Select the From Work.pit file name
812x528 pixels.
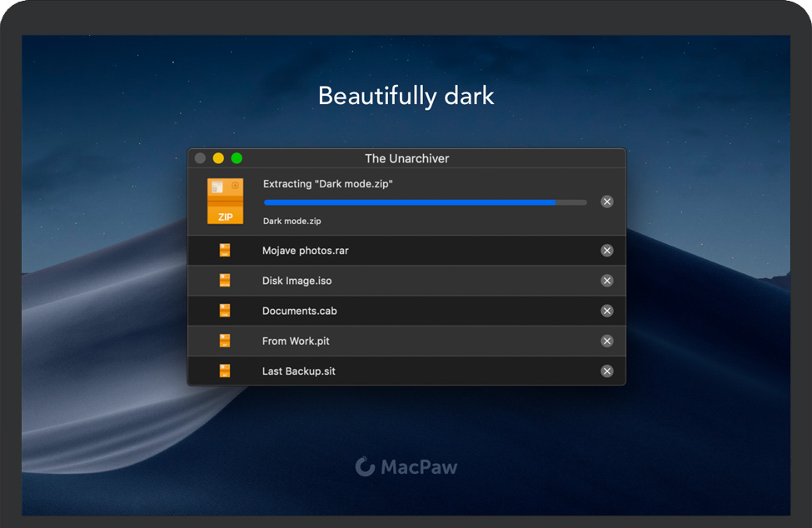[x=296, y=341]
